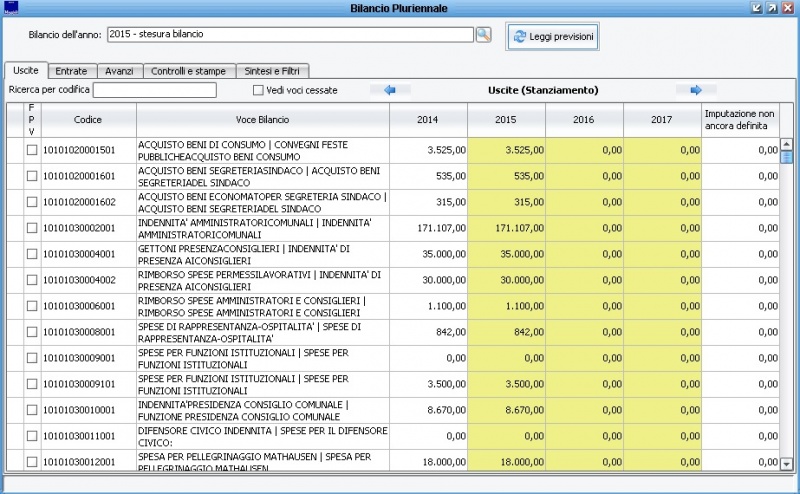Click the magnifier search icon beside Bilancio dell'anno
This screenshot has width=800, height=494.
pos(484,35)
